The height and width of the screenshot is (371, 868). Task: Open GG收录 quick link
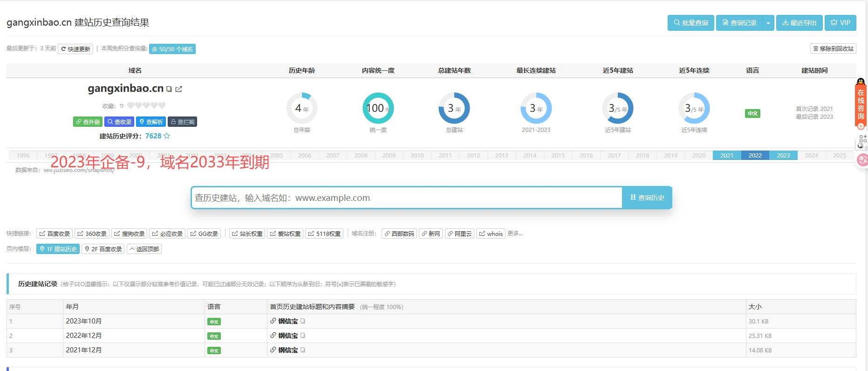tap(204, 234)
